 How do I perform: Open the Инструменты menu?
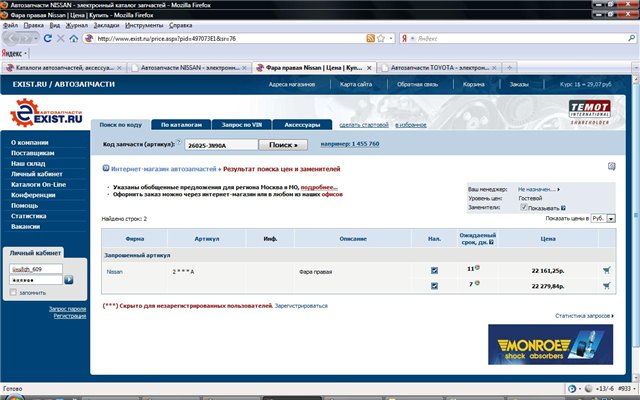pyautogui.click(x=144, y=25)
